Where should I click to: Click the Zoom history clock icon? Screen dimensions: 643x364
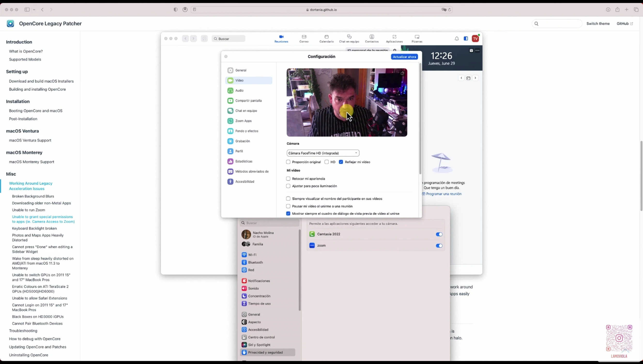click(x=204, y=38)
